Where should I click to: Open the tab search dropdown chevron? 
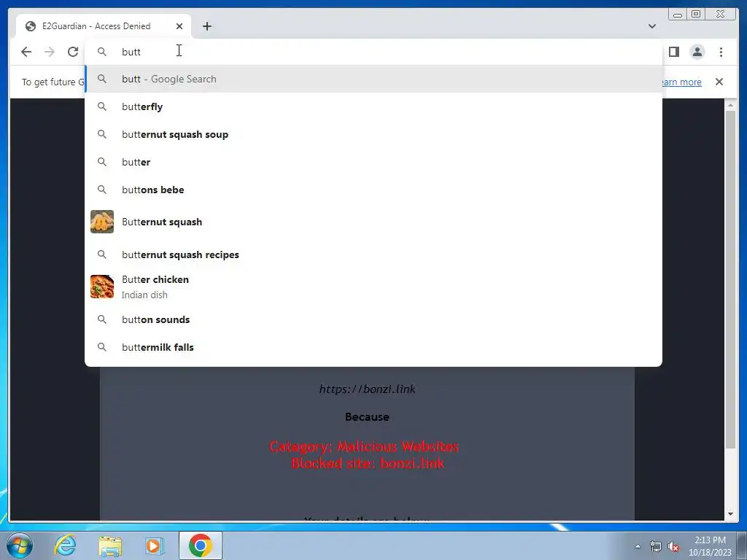652,26
